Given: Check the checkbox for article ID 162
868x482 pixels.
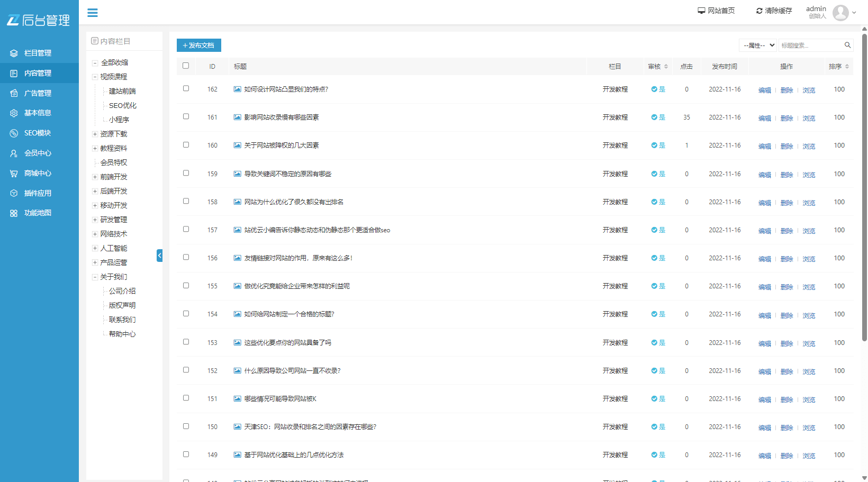Looking at the screenshot, I should point(186,88).
